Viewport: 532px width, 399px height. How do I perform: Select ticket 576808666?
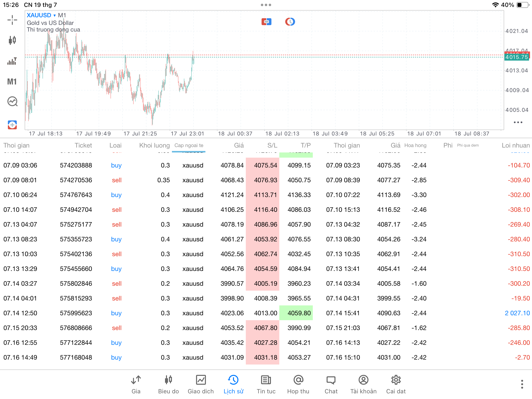click(76, 328)
